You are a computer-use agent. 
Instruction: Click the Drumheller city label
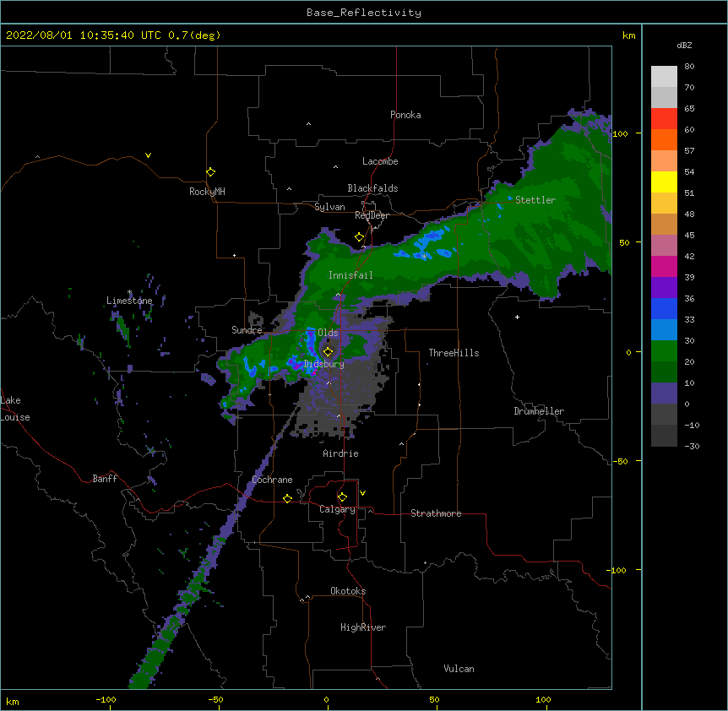click(x=539, y=411)
